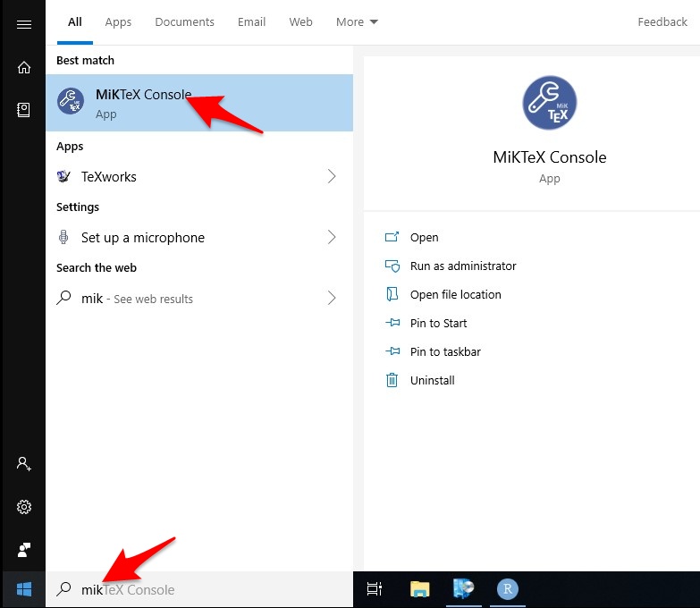Open the R app on the taskbar
The height and width of the screenshot is (608, 700).
click(x=508, y=589)
